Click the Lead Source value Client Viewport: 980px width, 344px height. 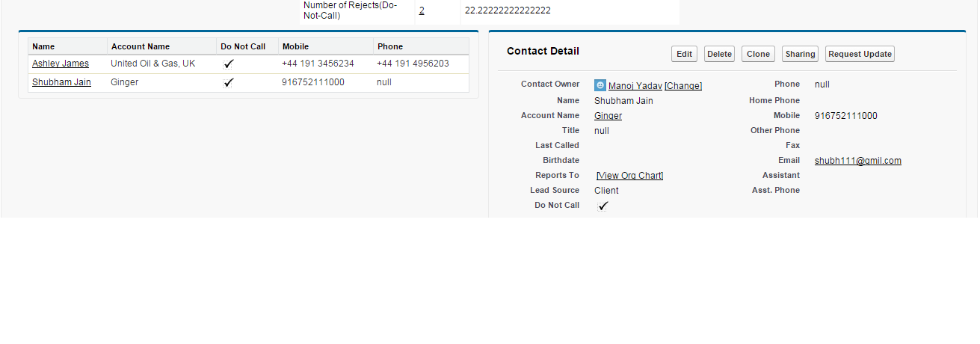pos(606,191)
